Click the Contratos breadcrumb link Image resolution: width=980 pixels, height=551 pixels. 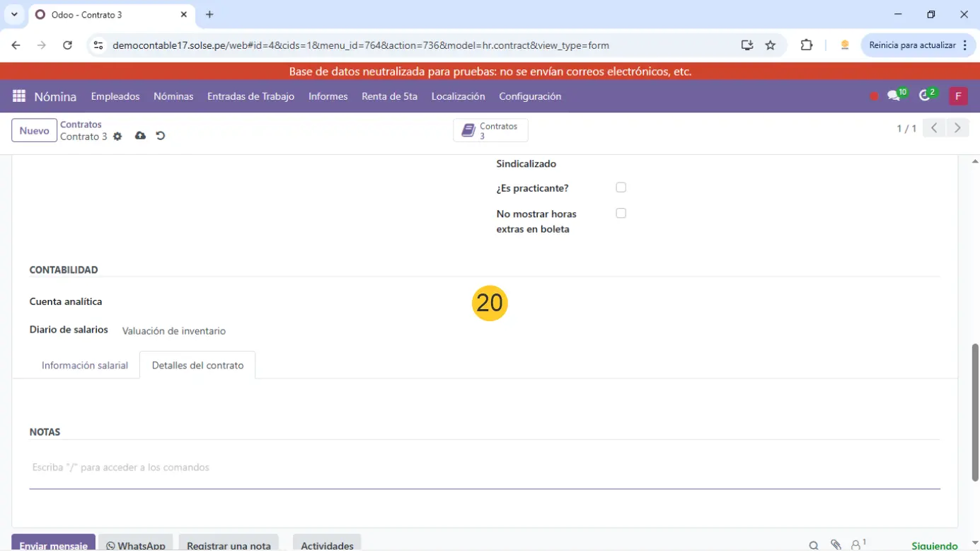click(81, 124)
